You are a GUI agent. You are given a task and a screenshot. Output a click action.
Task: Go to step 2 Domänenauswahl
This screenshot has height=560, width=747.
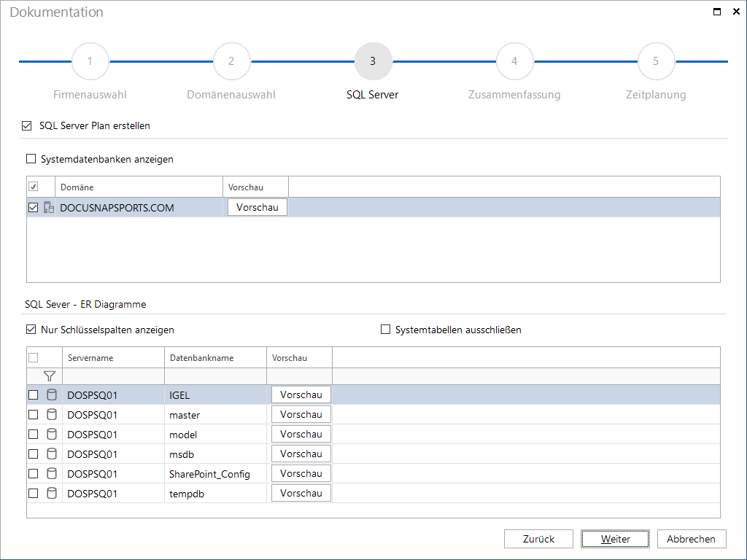coord(231,61)
